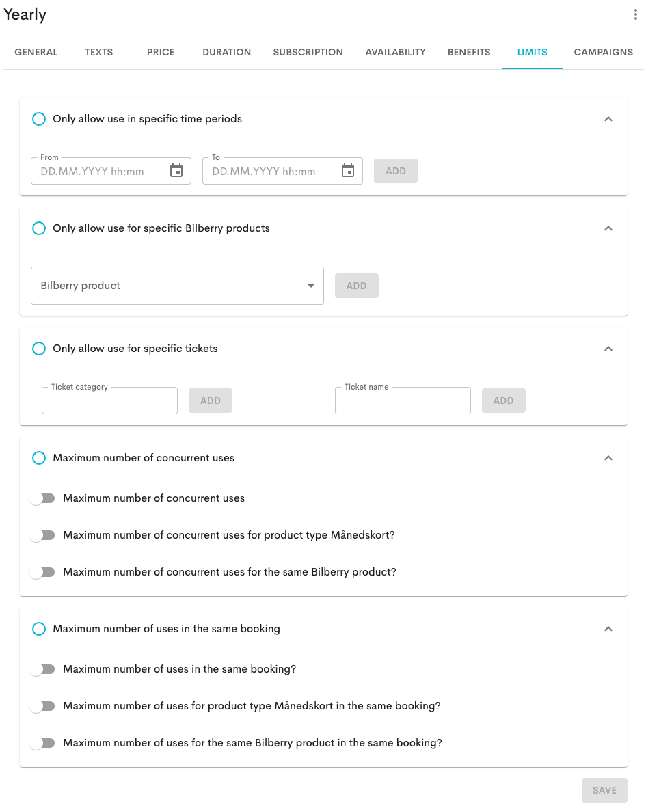The image size is (646, 812).
Task: Open the To date calendar picker
Action: tap(348, 171)
